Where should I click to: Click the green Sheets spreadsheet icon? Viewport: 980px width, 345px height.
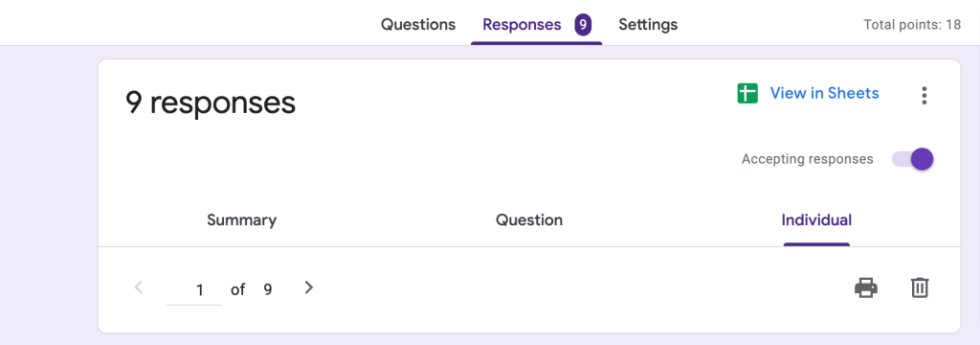click(747, 93)
